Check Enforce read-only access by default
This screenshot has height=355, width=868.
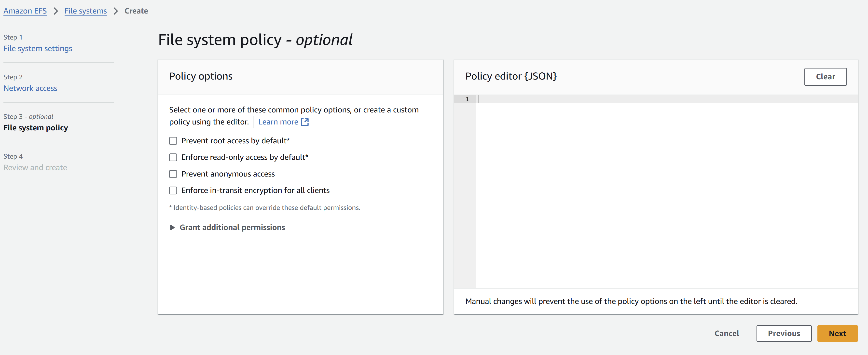coord(173,157)
